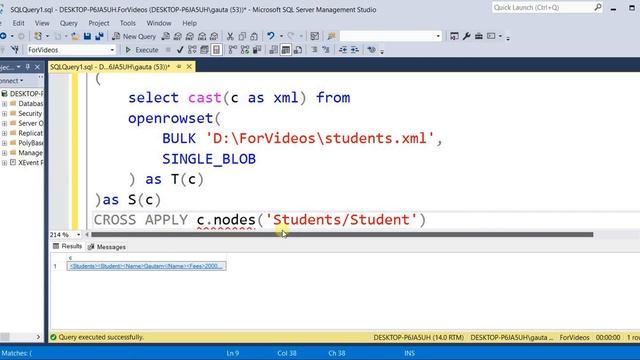Expand the Management tree node
Screen dimensions: 640x360
coord(4,153)
